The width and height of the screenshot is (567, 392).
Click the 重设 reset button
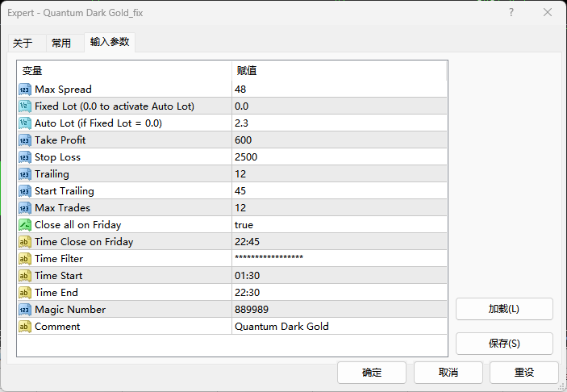tap(524, 373)
